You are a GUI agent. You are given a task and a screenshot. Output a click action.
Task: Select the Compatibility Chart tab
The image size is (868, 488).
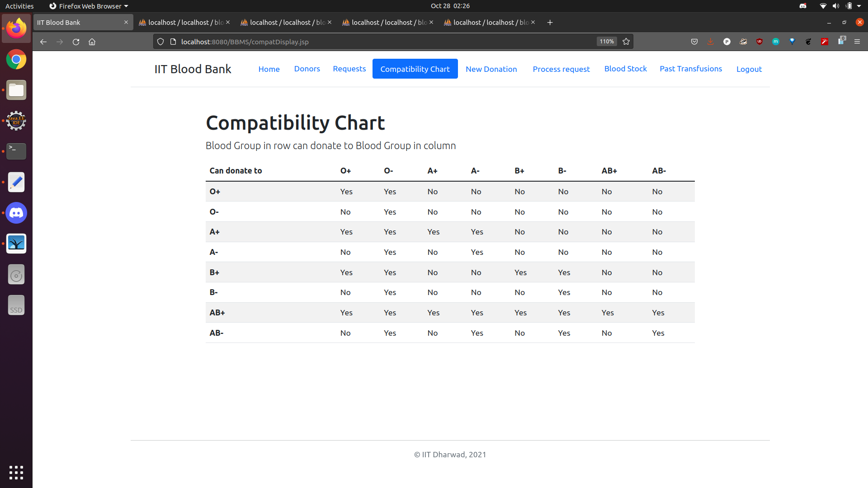415,69
